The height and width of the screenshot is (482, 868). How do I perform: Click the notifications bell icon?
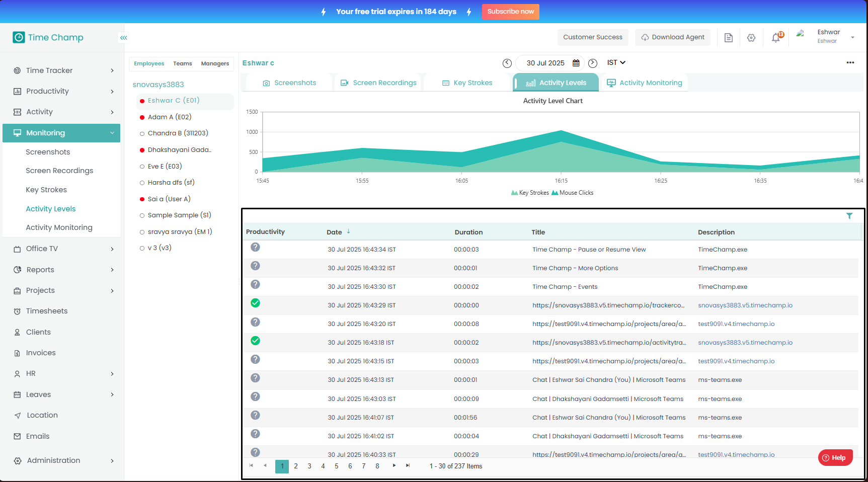[x=776, y=38]
